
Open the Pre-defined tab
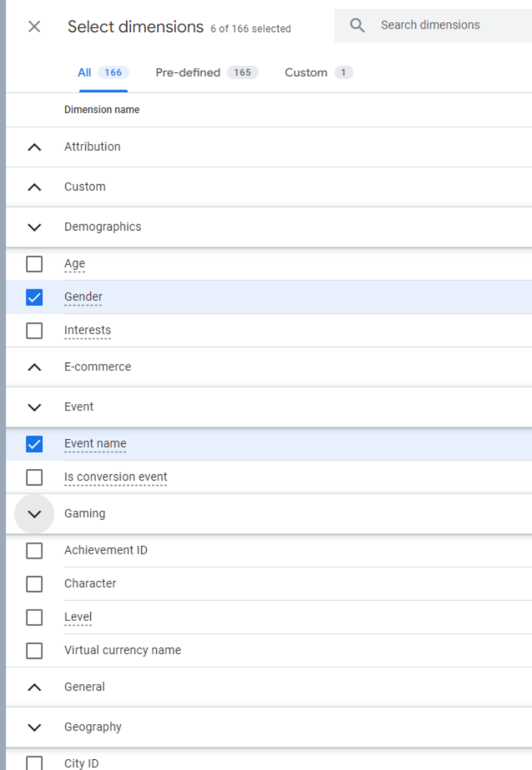206,72
